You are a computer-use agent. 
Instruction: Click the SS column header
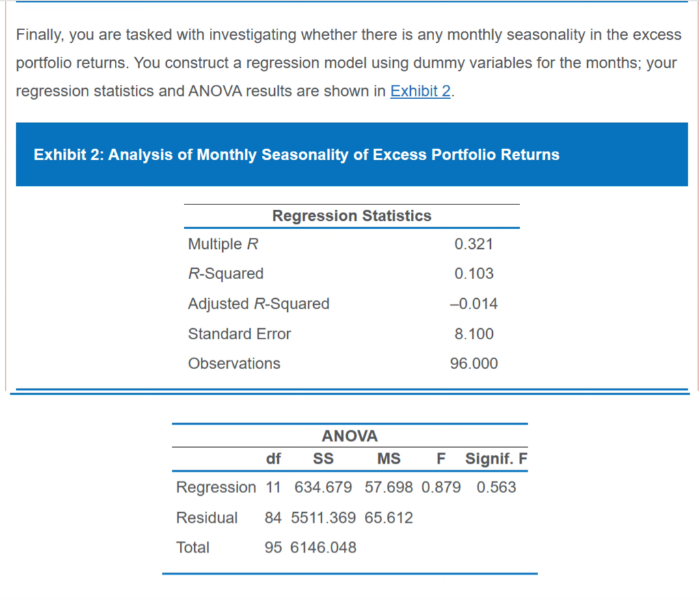pos(323,460)
